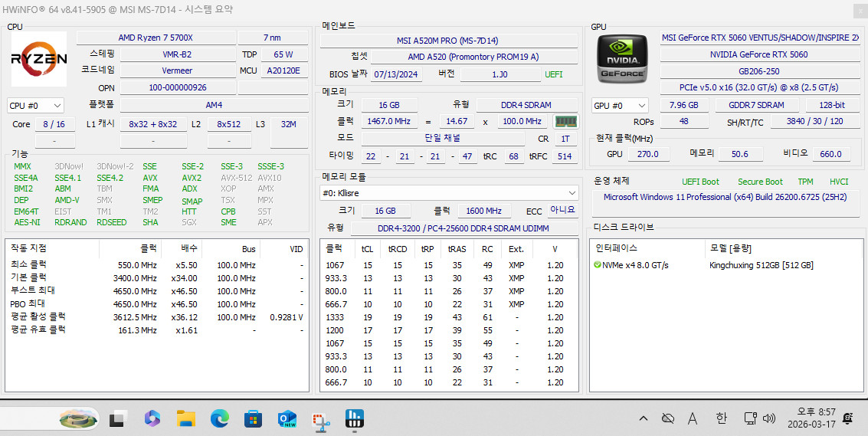Image resolution: width=868 pixels, height=436 pixels.
Task: Click the tRAS column header
Action: pos(457,249)
